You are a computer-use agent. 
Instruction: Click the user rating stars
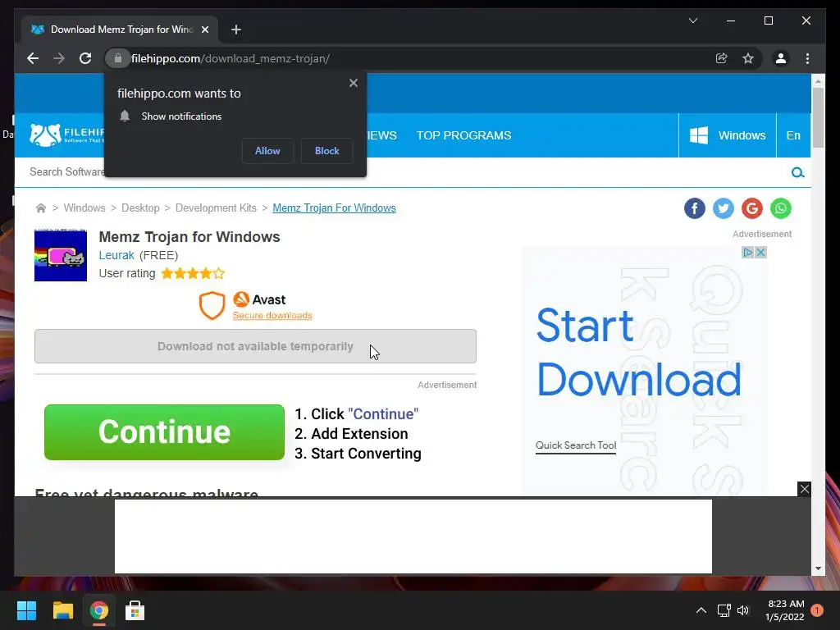(193, 274)
